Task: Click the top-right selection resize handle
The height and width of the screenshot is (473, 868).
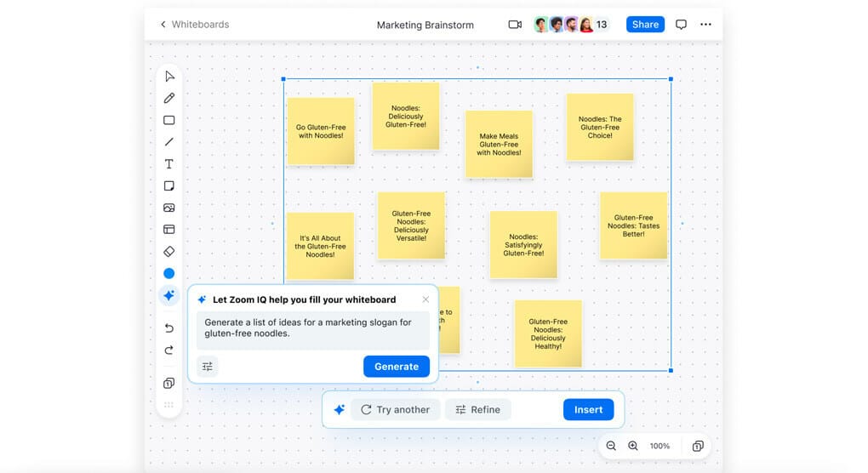Action: pyautogui.click(x=671, y=79)
